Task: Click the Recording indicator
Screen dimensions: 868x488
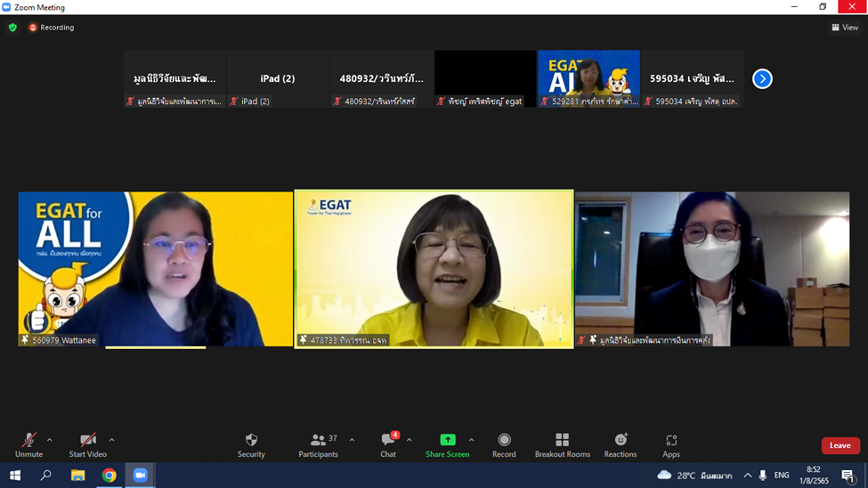Action: pyautogui.click(x=52, y=27)
